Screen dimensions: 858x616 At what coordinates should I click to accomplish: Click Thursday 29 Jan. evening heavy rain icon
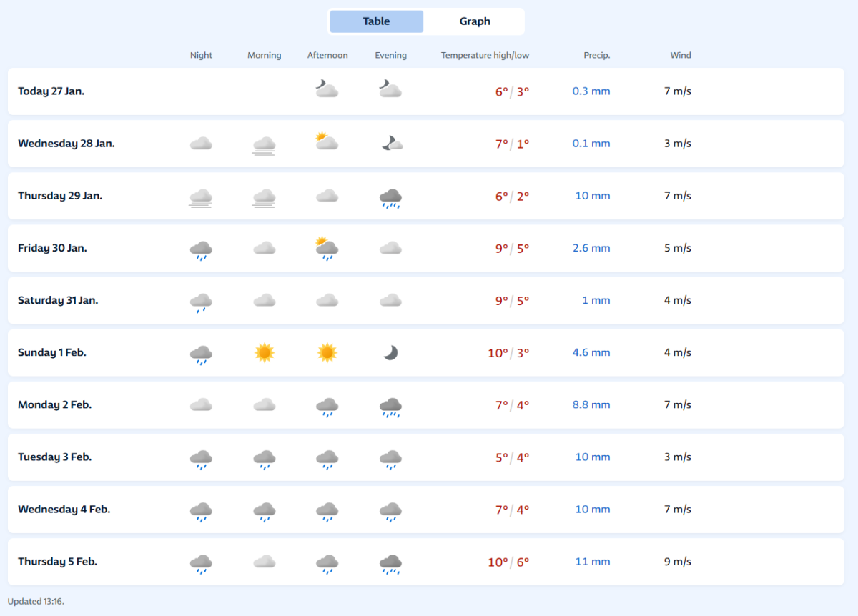pos(390,197)
